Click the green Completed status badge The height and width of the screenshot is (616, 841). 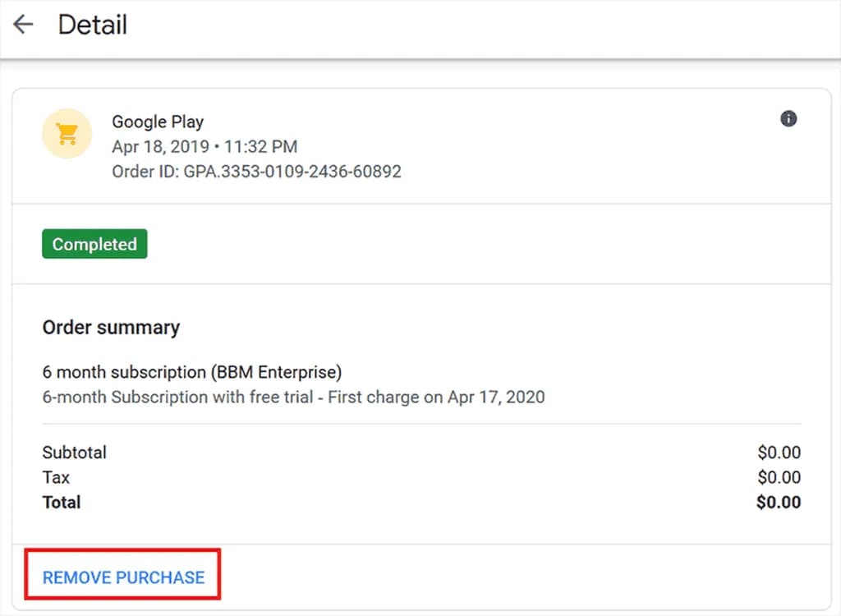(94, 244)
